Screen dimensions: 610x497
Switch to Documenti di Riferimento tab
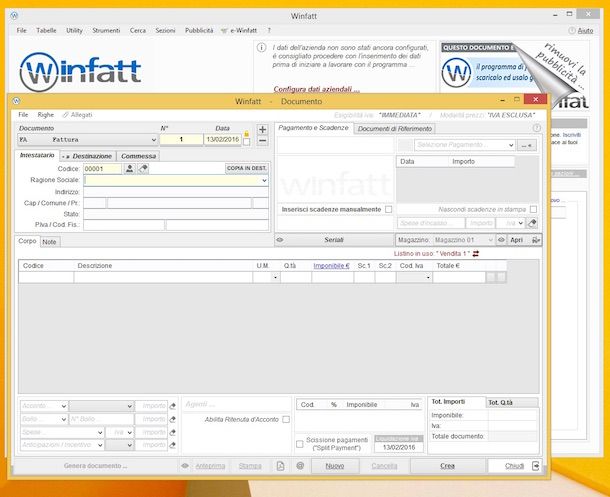pos(394,129)
